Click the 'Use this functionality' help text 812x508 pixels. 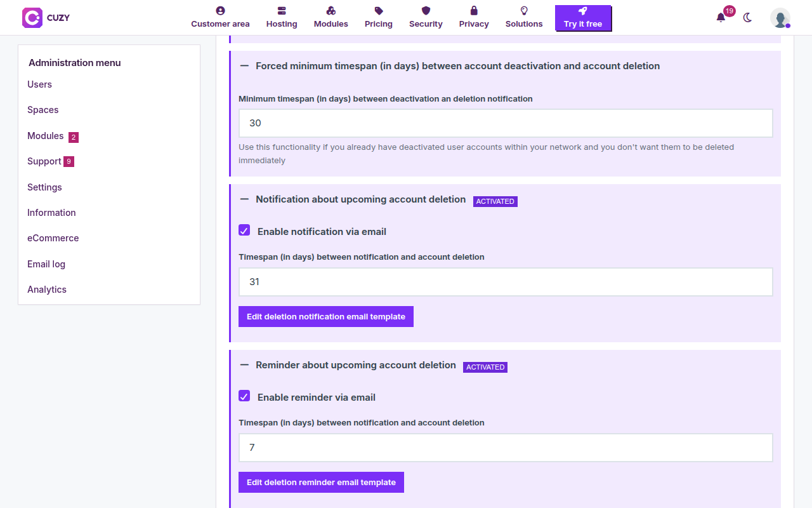[x=486, y=154]
